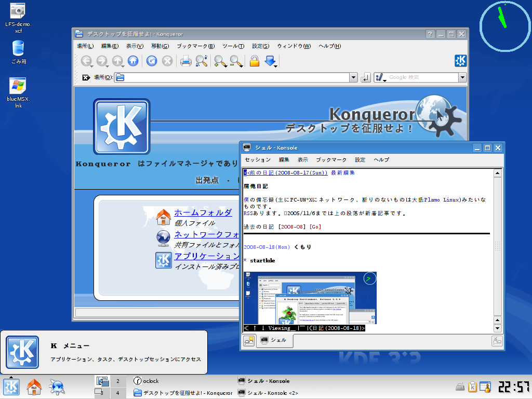Open the ごみ箱 trash desktop icon

[18, 52]
